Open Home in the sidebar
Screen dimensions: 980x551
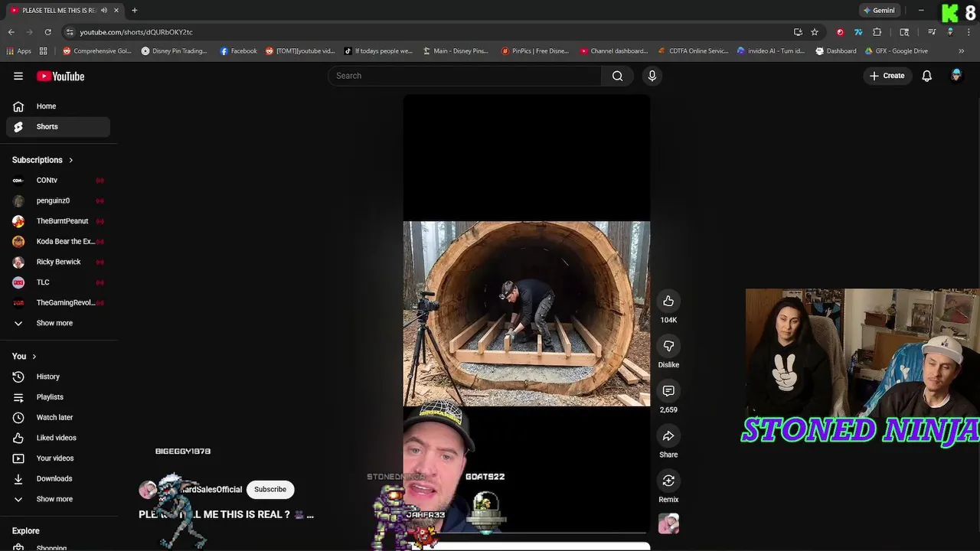[58, 106]
